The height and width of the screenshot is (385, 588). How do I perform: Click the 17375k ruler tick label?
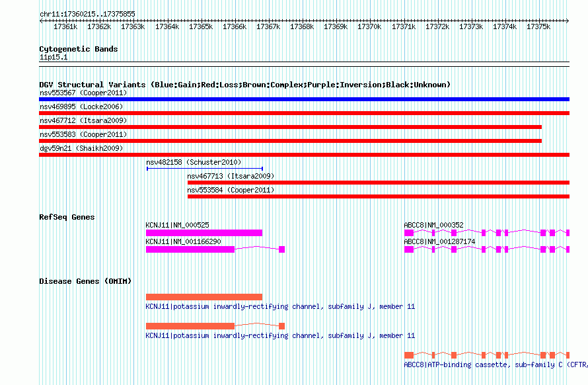pos(538,26)
